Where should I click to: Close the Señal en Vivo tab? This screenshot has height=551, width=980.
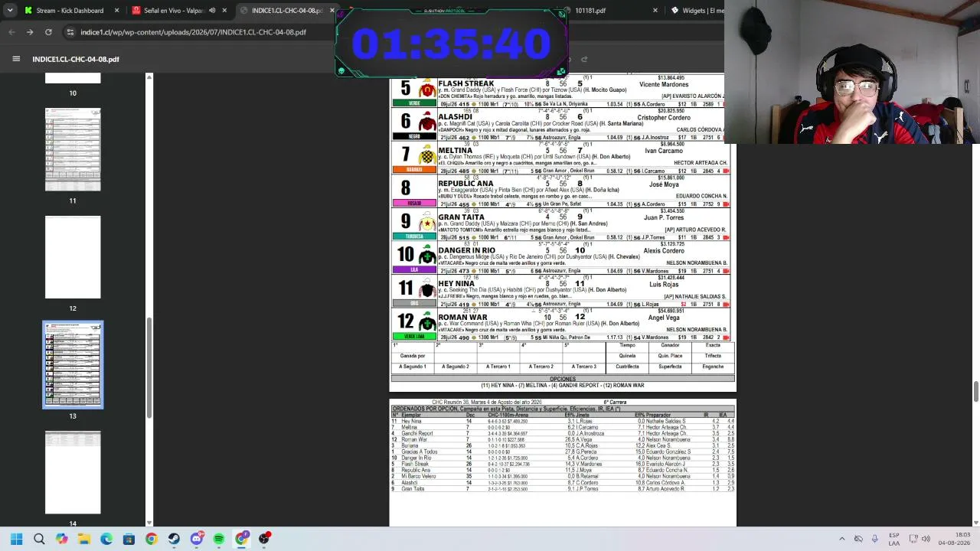click(x=225, y=11)
